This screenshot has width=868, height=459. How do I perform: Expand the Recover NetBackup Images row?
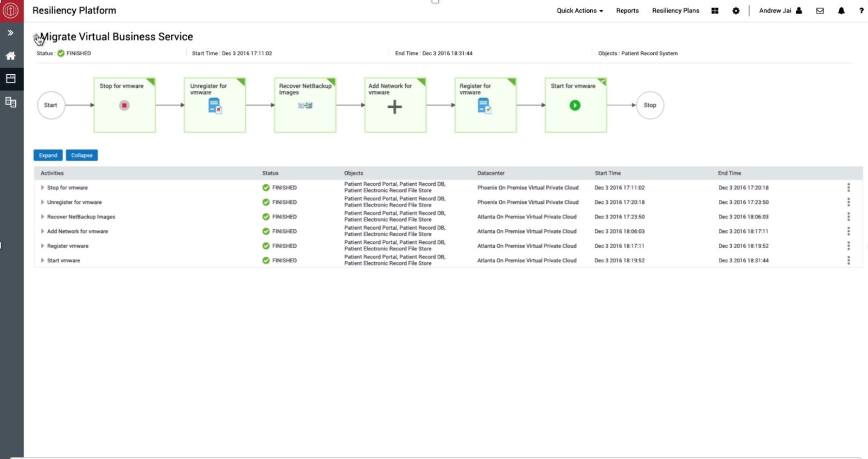pos(42,217)
